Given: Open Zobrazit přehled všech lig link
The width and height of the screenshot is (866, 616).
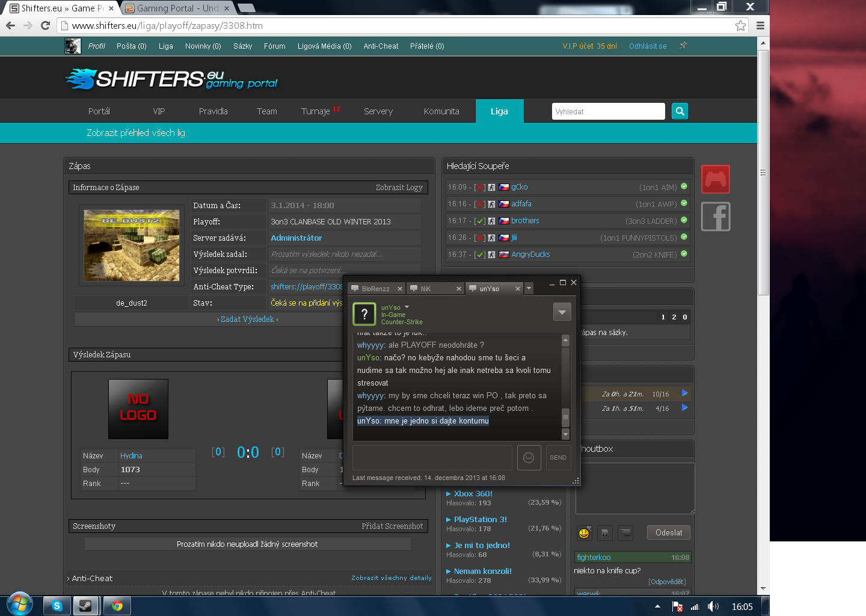Looking at the screenshot, I should pos(136,133).
